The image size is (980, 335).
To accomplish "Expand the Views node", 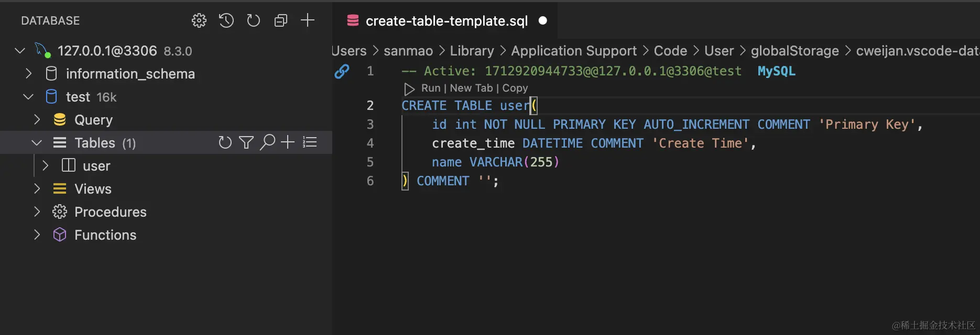I will pyautogui.click(x=37, y=189).
